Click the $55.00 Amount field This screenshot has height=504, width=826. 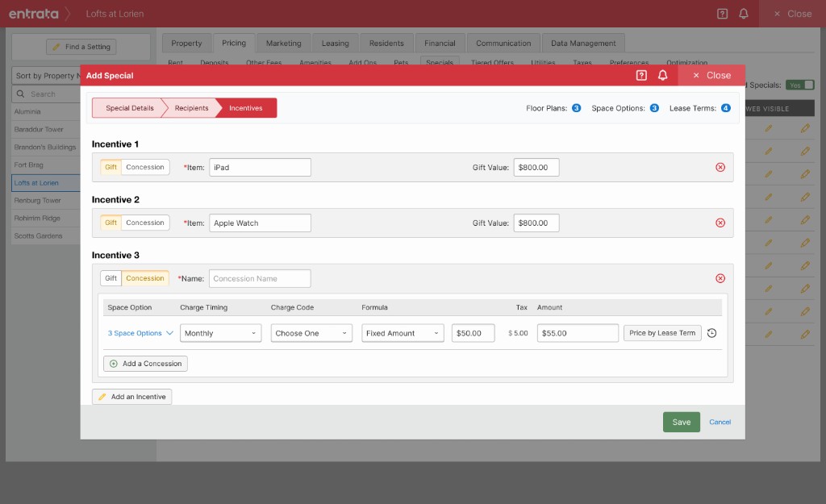click(x=578, y=333)
